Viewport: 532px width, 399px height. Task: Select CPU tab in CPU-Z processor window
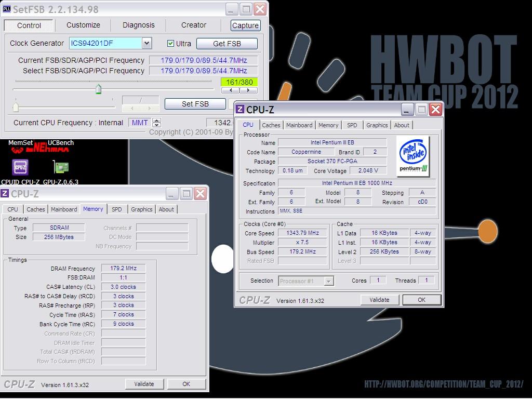248,125
